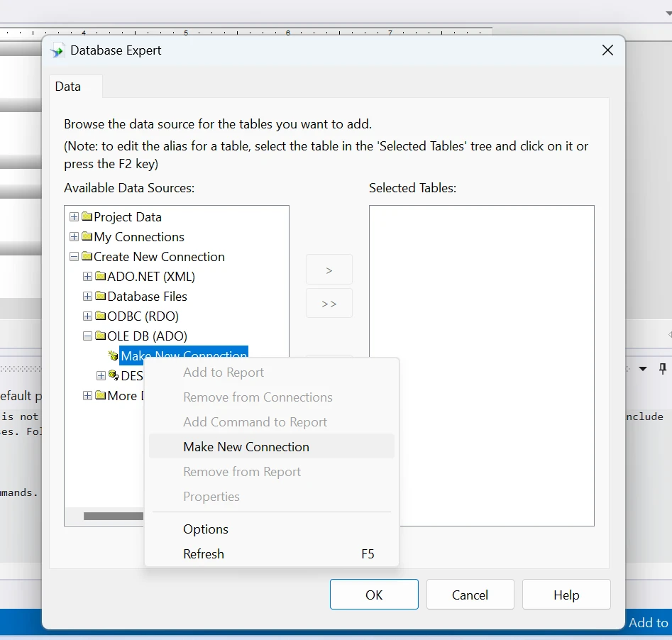Screen dimensions: 672x640
Task: Click the My Connections folder icon
Action: (x=87, y=237)
